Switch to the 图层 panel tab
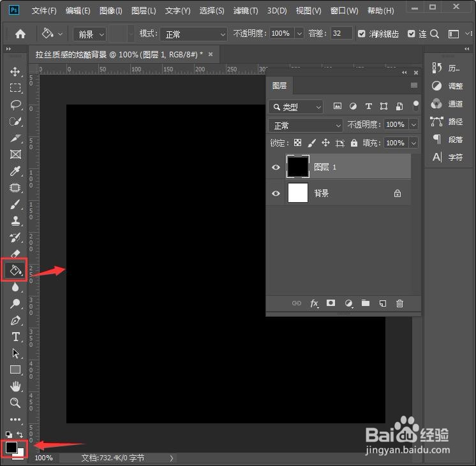The image size is (476, 466). pos(279,85)
